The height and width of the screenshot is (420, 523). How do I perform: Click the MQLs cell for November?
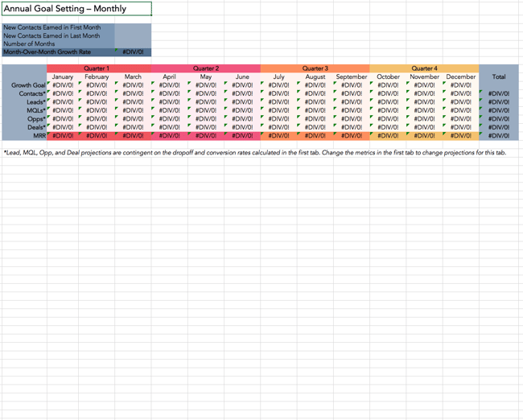[424, 110]
